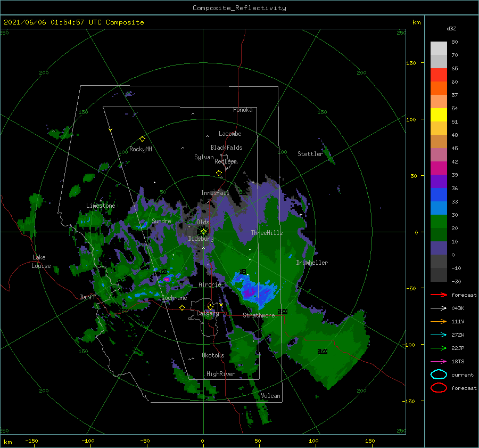Select the Limestone label
This screenshot has width=479, height=448.
[101, 206]
